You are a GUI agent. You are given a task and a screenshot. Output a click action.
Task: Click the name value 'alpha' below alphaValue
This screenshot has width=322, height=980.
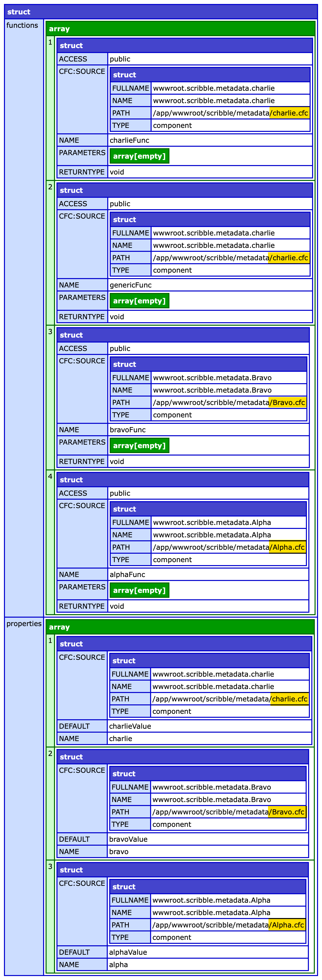tap(118, 964)
